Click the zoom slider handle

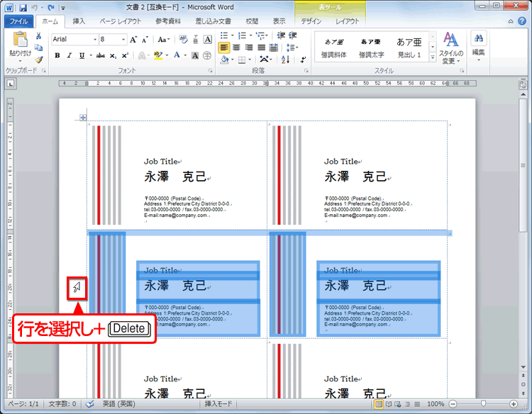pos(483,403)
